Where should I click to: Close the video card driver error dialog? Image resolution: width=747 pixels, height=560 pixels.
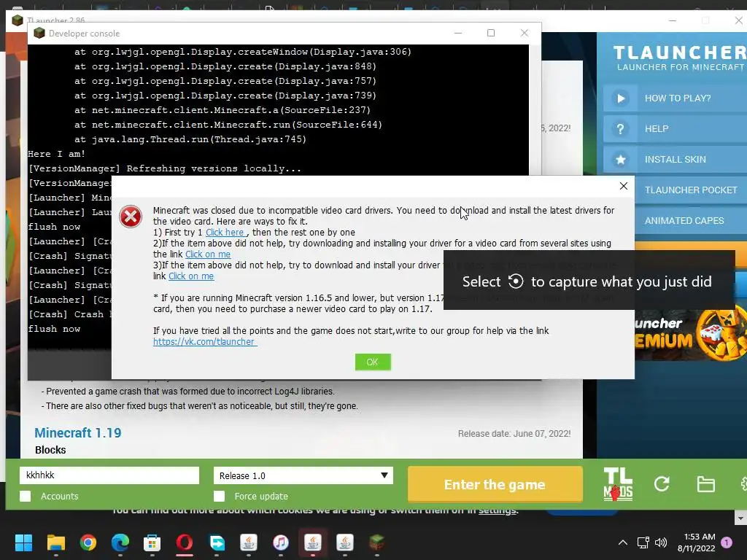(x=623, y=186)
